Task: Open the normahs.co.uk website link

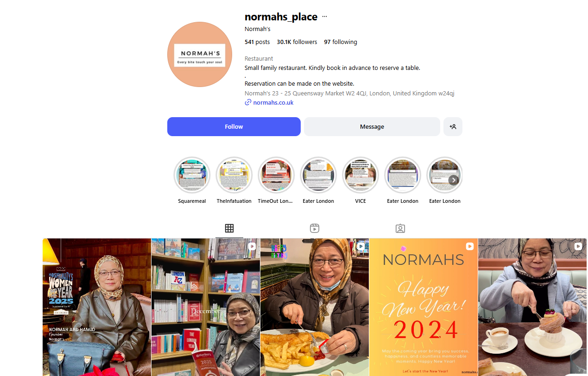Action: pos(273,103)
